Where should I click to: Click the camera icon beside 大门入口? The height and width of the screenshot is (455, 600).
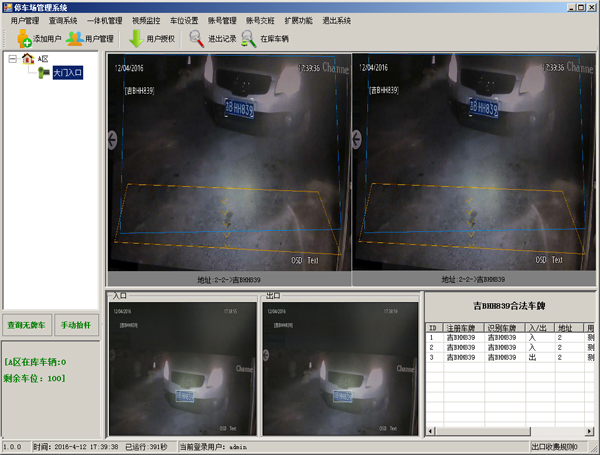(44, 72)
